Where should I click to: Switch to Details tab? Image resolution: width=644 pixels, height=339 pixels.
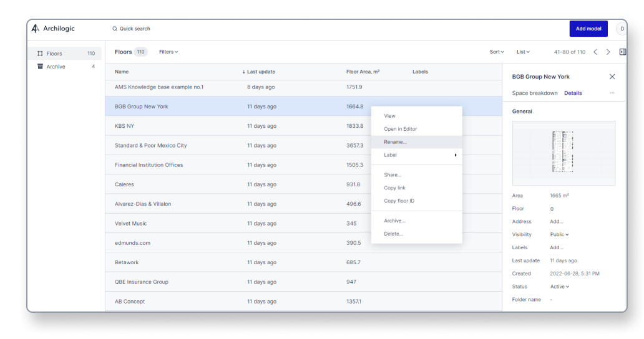[x=572, y=93]
